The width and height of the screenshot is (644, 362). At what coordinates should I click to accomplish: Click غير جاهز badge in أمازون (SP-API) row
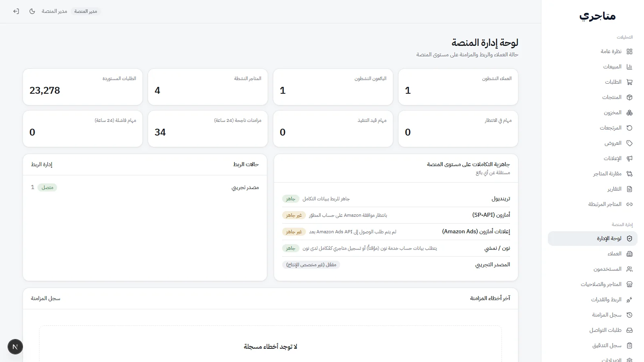pyautogui.click(x=294, y=215)
